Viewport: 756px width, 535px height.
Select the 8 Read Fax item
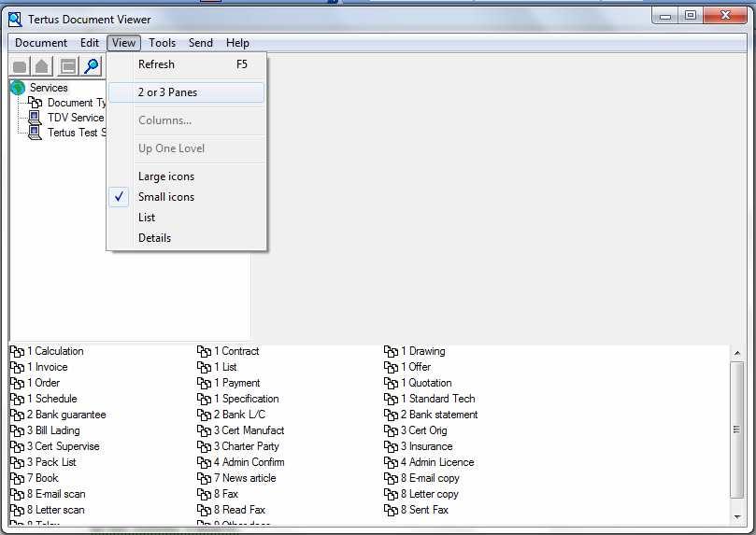(x=232, y=510)
